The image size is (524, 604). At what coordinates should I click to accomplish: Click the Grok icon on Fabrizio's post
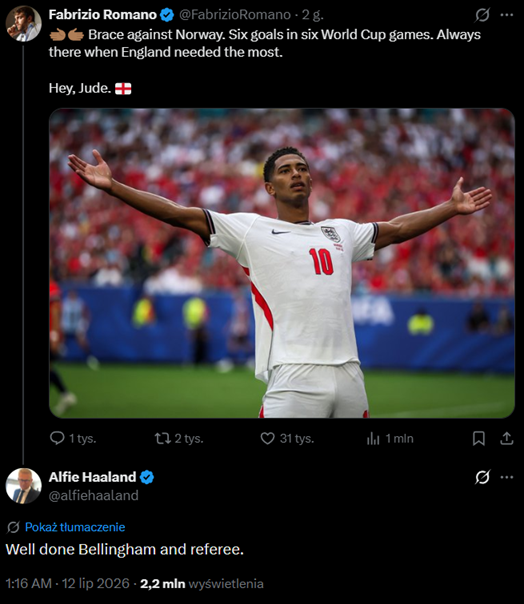coord(482,15)
